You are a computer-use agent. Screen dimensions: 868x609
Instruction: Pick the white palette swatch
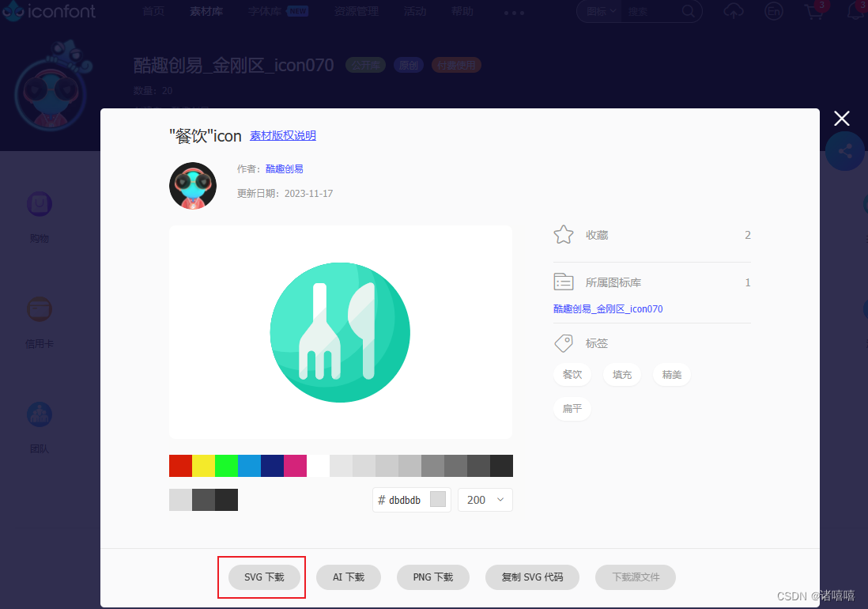319,466
